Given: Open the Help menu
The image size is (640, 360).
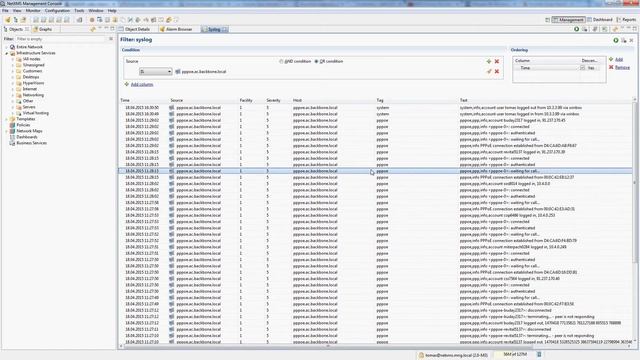Looking at the screenshot, I should 112,11.
